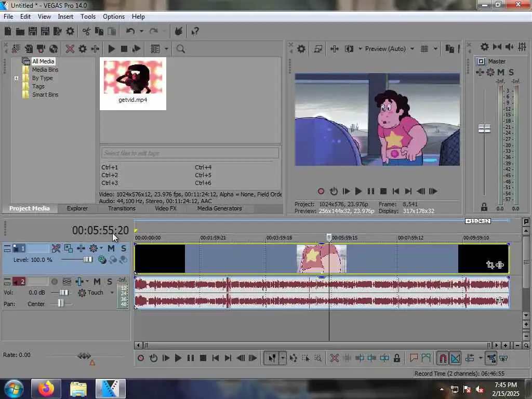Toggle Master bus Solo button
The image size is (532, 399).
(x=511, y=72)
